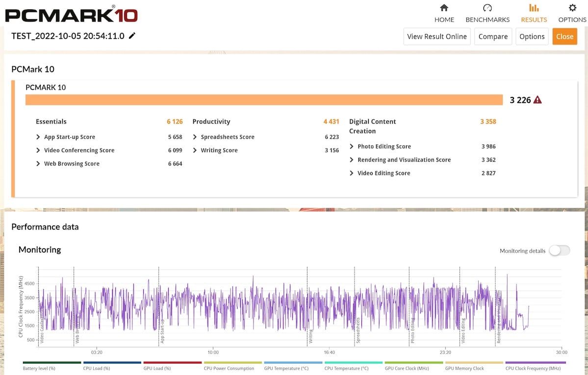Click the PCMark 10 logo
This screenshot has height=375, width=588.
click(71, 14)
